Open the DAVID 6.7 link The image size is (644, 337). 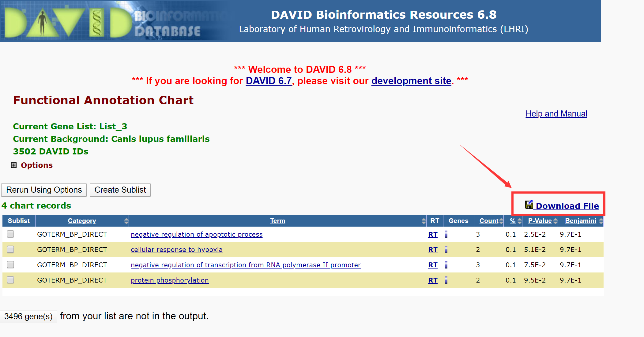(x=269, y=81)
